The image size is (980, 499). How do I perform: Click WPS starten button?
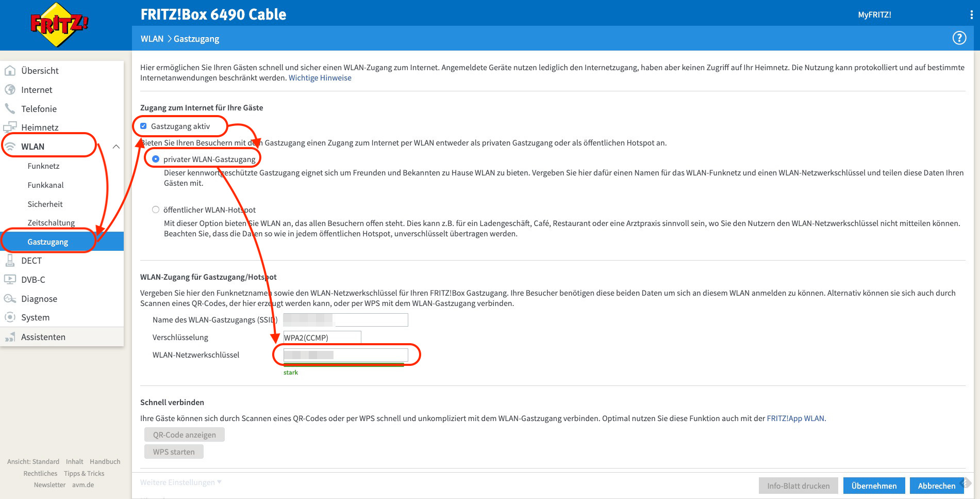pyautogui.click(x=174, y=452)
